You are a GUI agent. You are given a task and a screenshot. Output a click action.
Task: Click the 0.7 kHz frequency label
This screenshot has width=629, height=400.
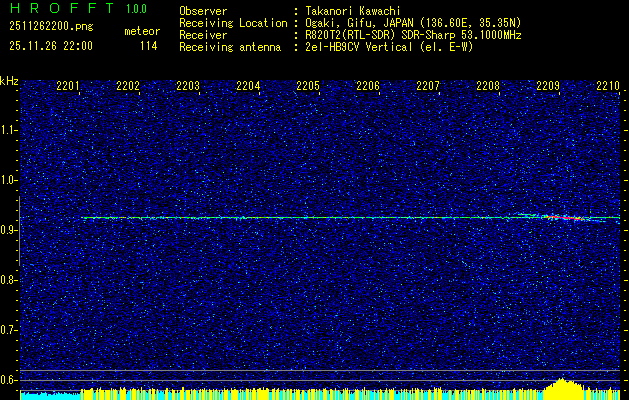click(9, 330)
